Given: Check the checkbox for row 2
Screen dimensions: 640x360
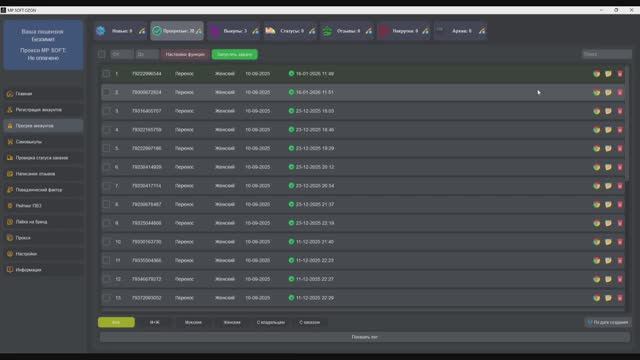Looking at the screenshot, I should (x=106, y=92).
